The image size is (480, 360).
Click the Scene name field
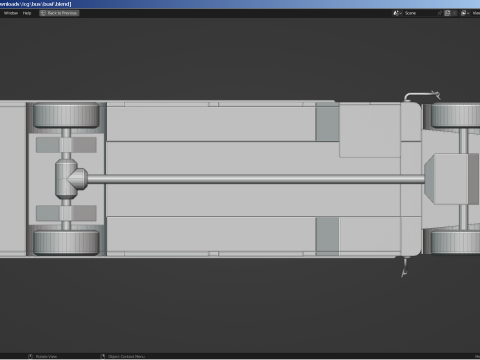point(419,13)
